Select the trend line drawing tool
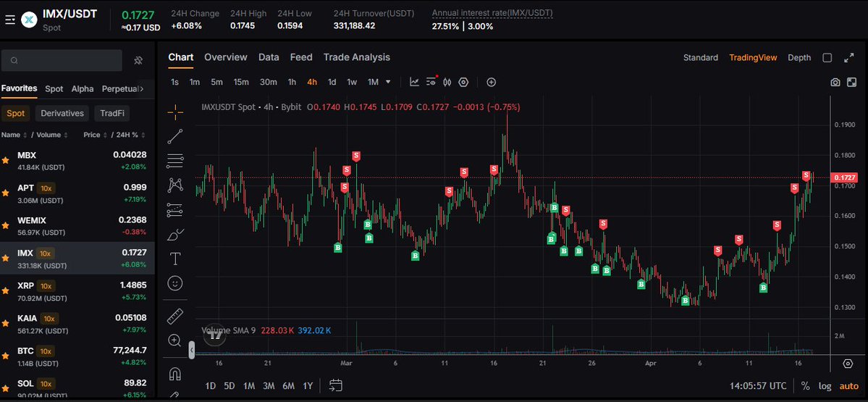Screen dimensions: 868x402 175,137
